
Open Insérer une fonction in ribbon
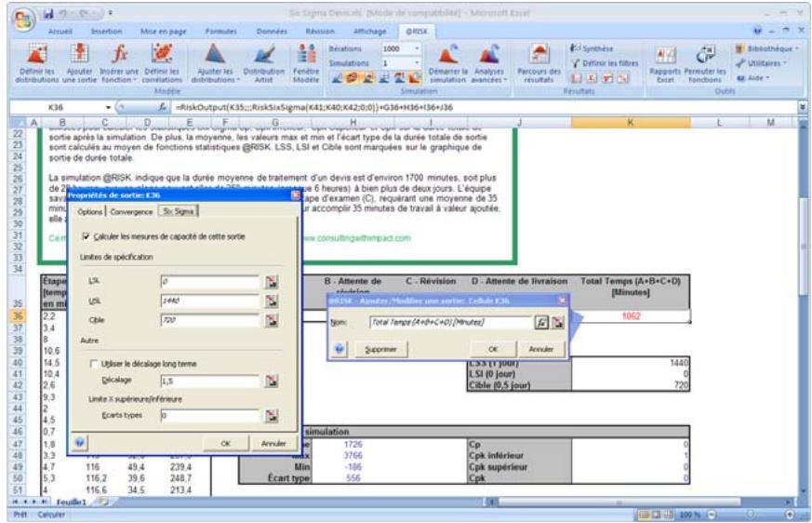click(x=119, y=63)
